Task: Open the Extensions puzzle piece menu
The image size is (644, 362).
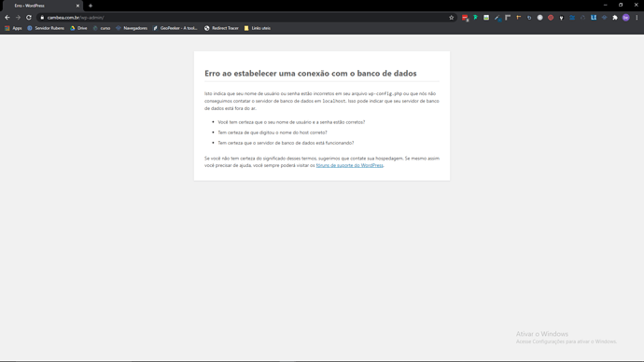Action: (x=615, y=18)
